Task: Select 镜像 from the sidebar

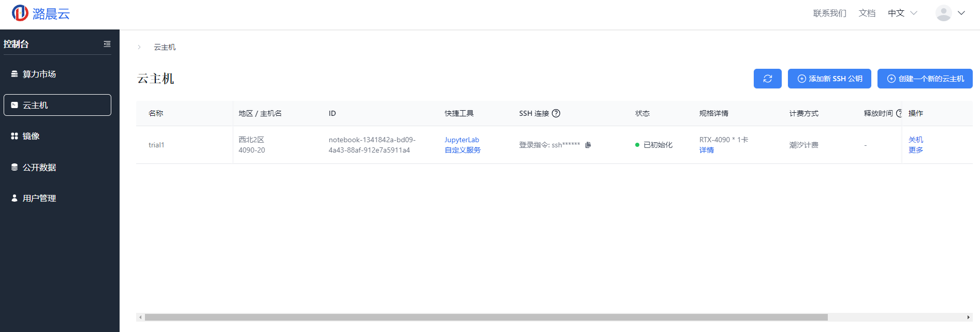Action: tap(31, 136)
